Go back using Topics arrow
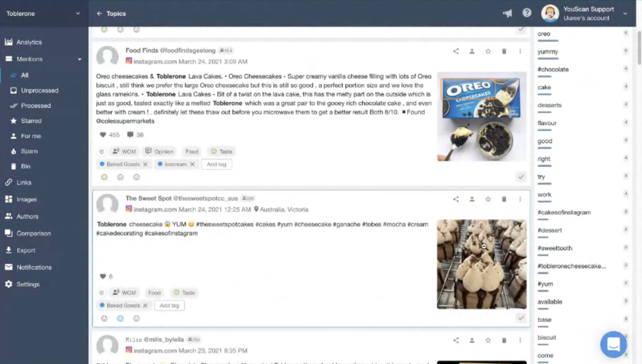Viewport: 642px width, 364px height. tap(99, 13)
